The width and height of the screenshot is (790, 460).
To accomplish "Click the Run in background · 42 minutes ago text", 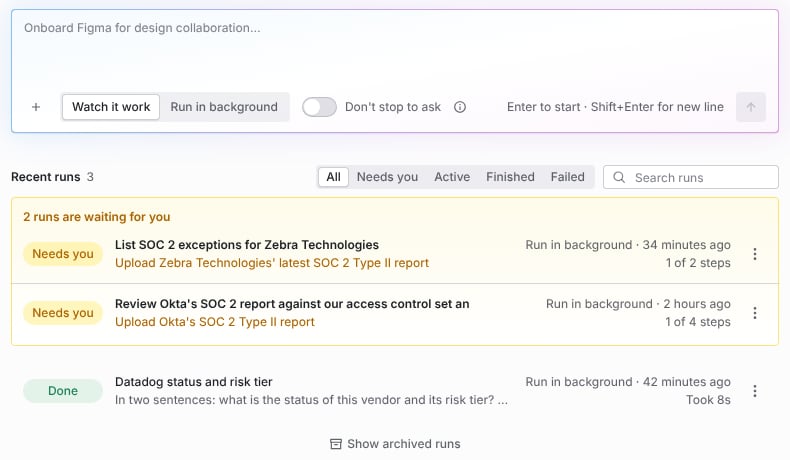I will click(628, 382).
